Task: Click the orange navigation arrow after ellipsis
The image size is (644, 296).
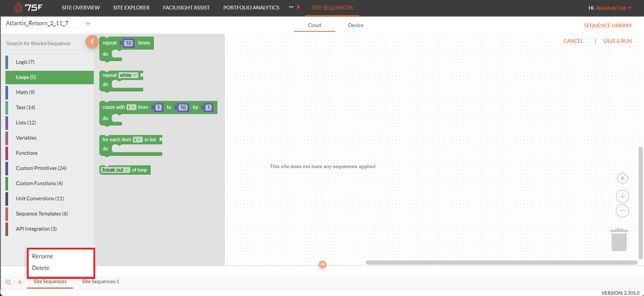Action: [x=299, y=7]
